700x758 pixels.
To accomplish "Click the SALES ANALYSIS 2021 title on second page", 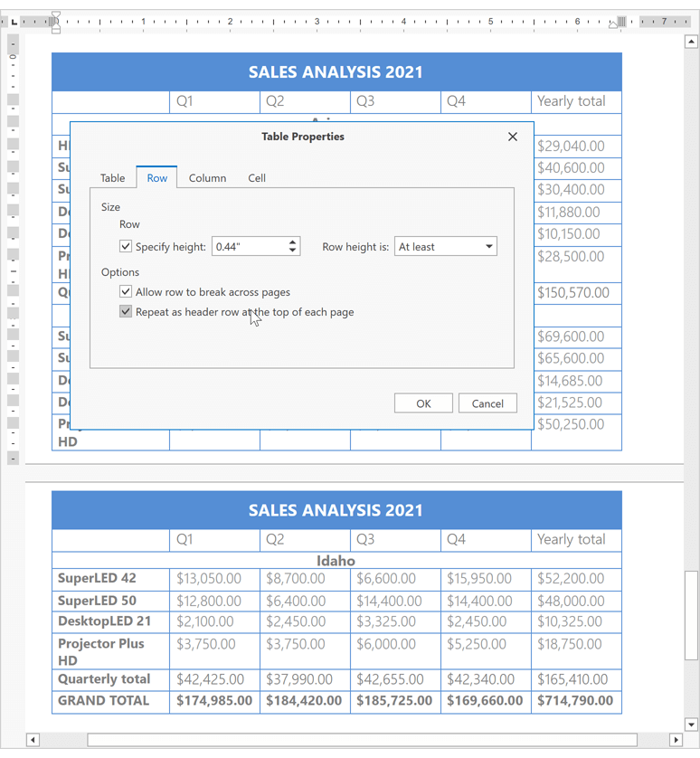I will (336, 510).
